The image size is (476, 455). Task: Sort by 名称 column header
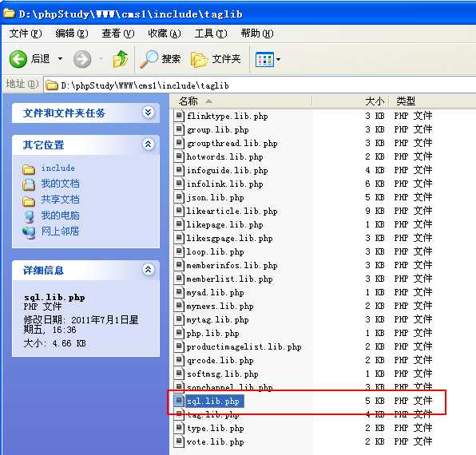click(240, 101)
